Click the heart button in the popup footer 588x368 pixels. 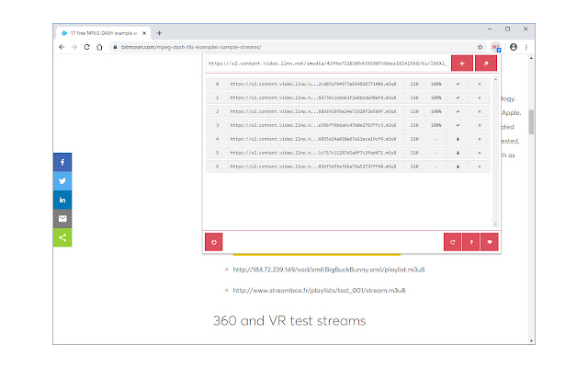[x=491, y=242]
